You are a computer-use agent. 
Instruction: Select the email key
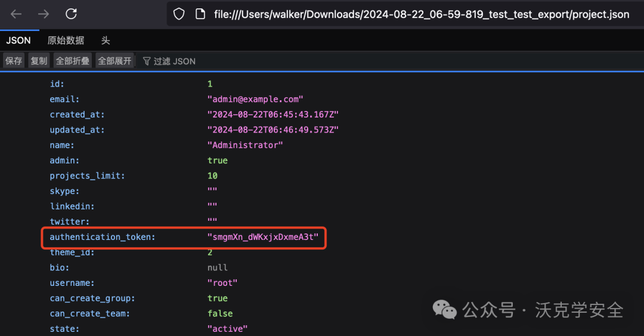[64, 99]
